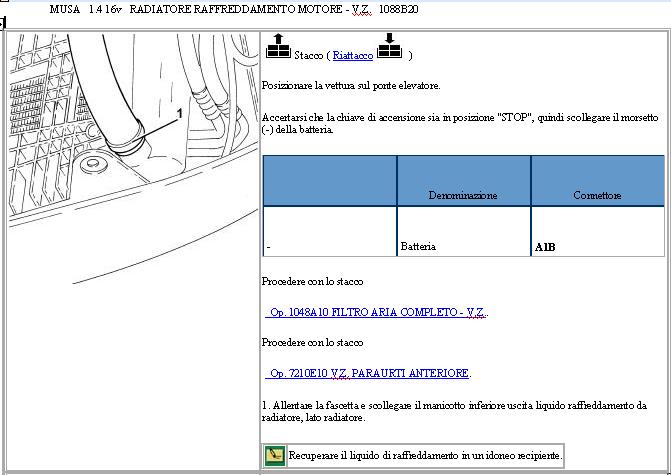Viewport: 671px width, 475px height.
Task: Click the page title 1088B20 text
Action: point(398,9)
